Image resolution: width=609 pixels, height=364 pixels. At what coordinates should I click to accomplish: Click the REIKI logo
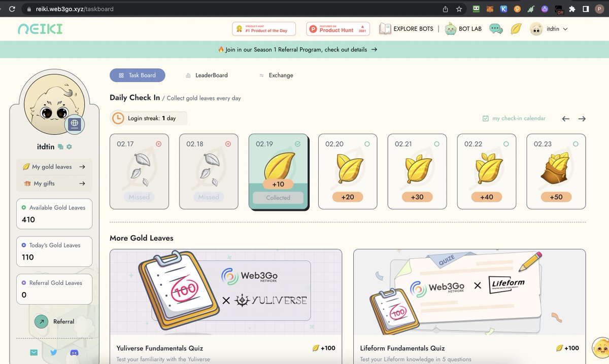40,29
